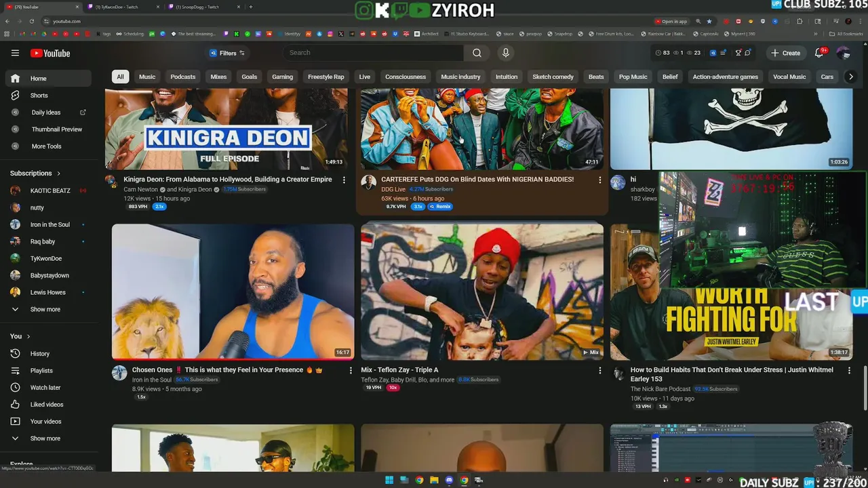Open a new browser tab
Screen dimensions: 868x488
pyautogui.click(x=251, y=7)
